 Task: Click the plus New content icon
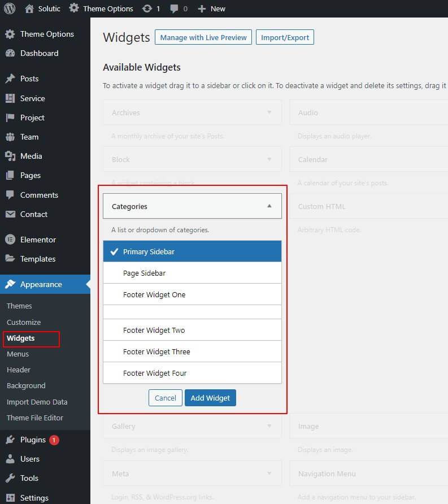point(202,8)
